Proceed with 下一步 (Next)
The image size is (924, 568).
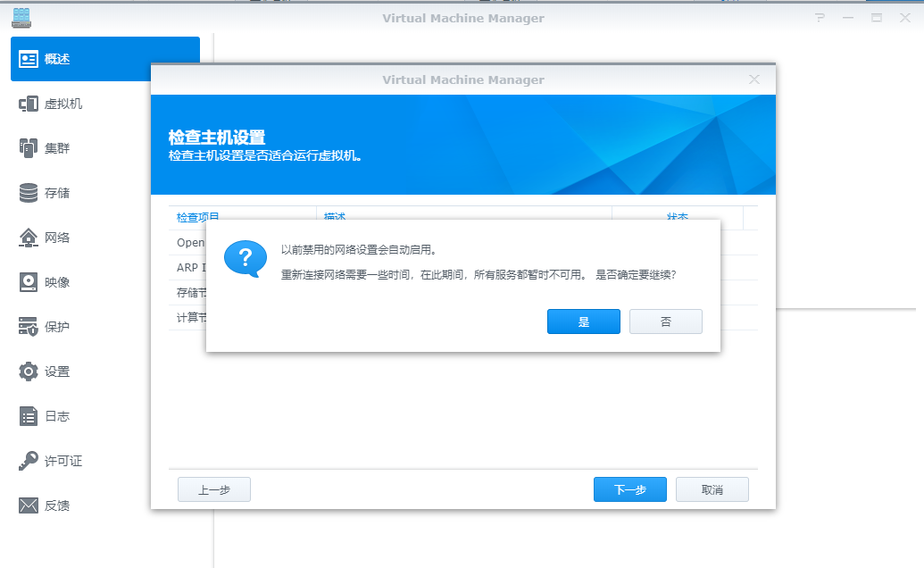pos(629,489)
